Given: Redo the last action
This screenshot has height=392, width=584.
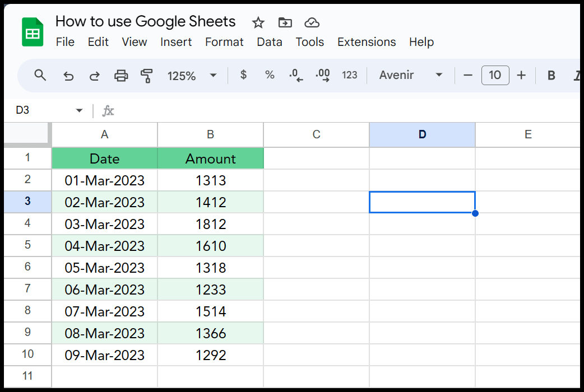Looking at the screenshot, I should pyautogui.click(x=94, y=76).
